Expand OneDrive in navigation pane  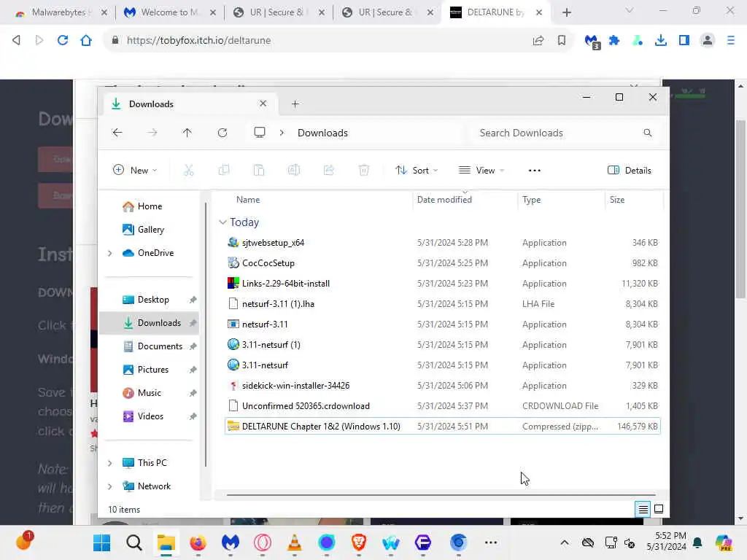(110, 253)
